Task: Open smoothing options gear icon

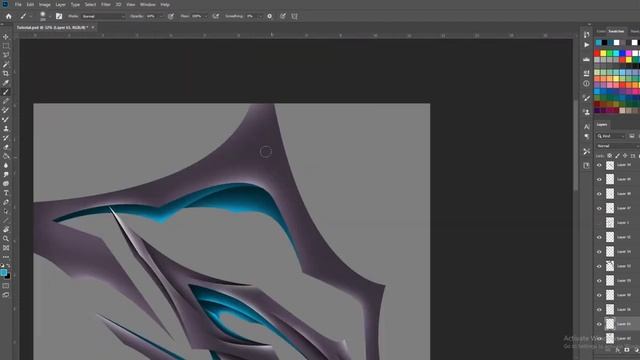Action: coord(269,16)
